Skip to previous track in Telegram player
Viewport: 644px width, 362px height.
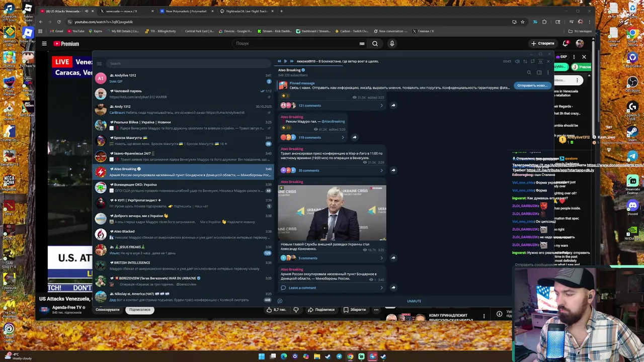point(279,61)
